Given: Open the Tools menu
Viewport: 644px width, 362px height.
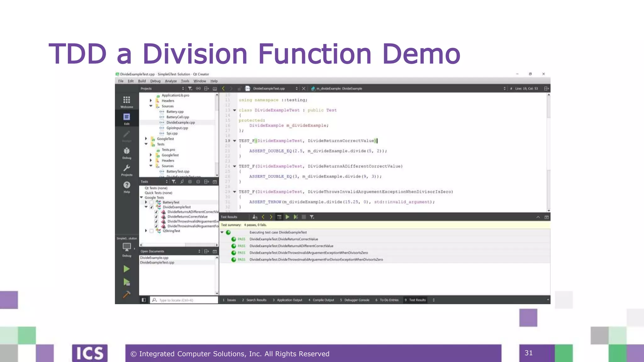Looking at the screenshot, I should click(x=185, y=81).
